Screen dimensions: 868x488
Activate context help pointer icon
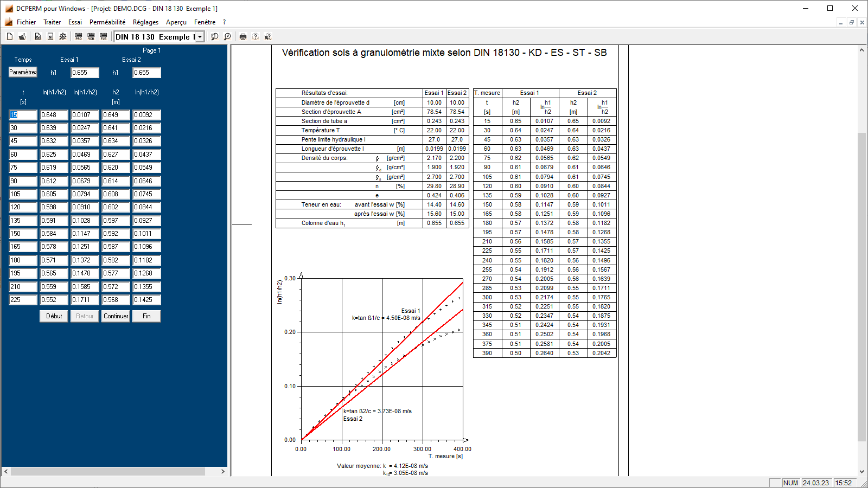click(x=268, y=37)
